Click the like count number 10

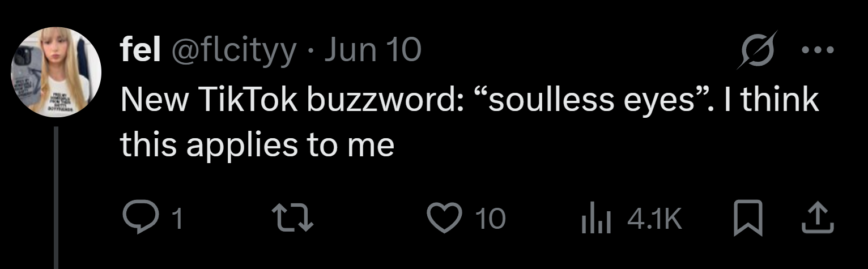coord(490,219)
